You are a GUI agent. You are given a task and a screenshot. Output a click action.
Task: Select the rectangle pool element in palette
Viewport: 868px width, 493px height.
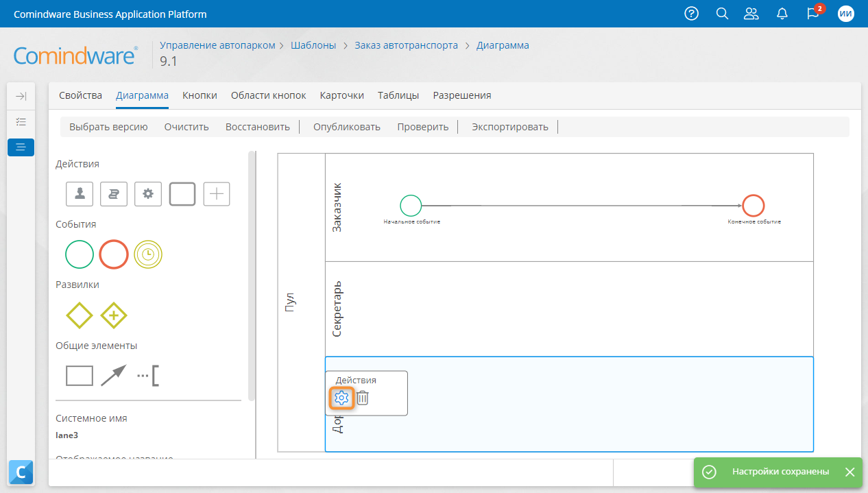click(x=80, y=376)
